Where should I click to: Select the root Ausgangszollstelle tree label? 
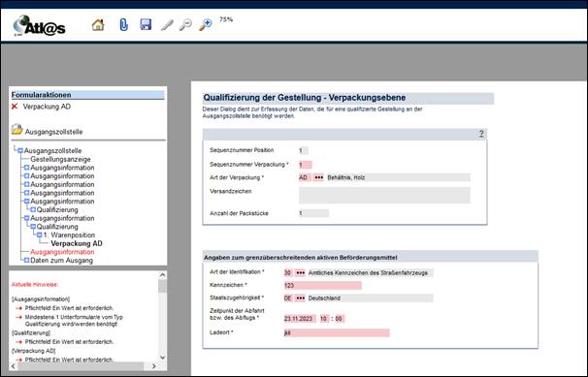(x=52, y=151)
